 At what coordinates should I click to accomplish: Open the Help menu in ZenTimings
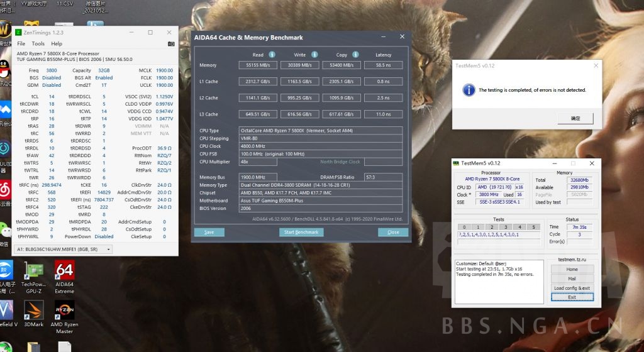coord(57,44)
